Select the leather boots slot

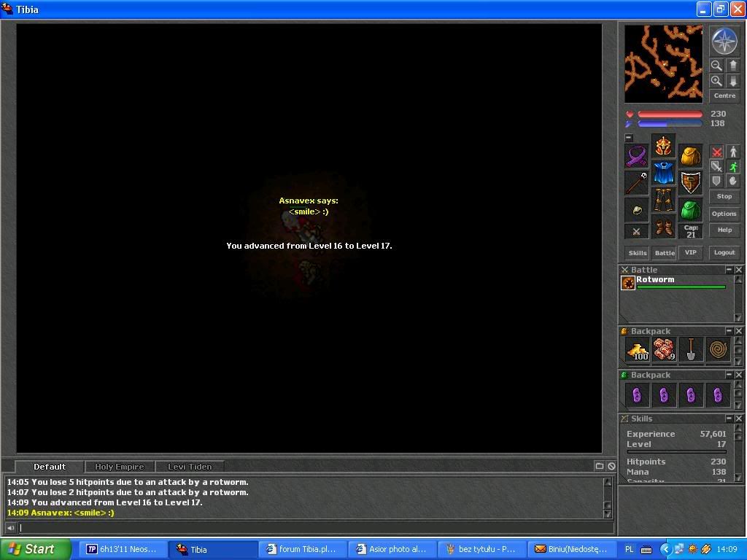point(664,227)
